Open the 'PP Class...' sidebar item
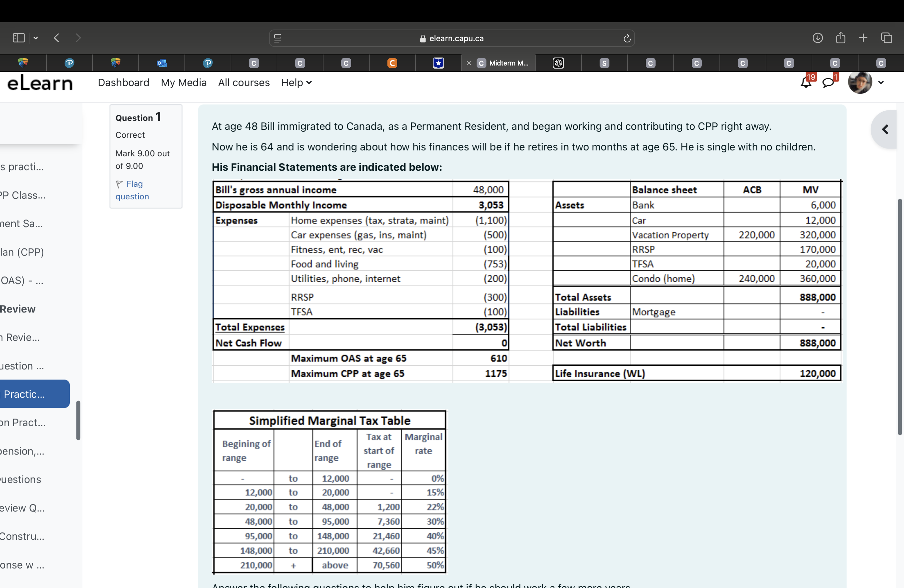The height and width of the screenshot is (588, 904). coord(23,195)
